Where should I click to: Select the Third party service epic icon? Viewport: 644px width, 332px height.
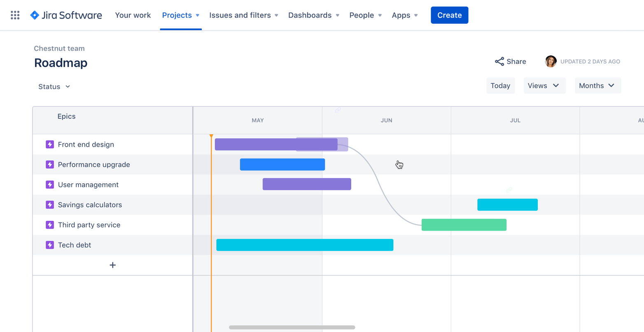point(49,224)
